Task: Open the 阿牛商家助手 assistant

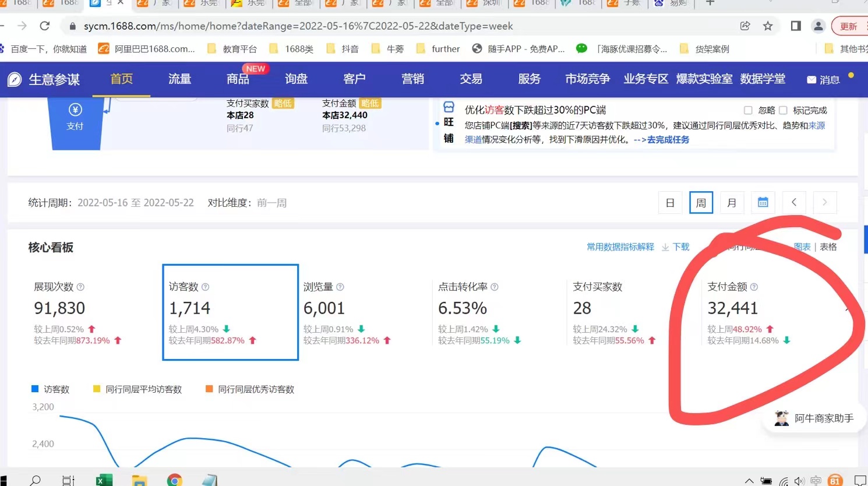Action: (814, 418)
